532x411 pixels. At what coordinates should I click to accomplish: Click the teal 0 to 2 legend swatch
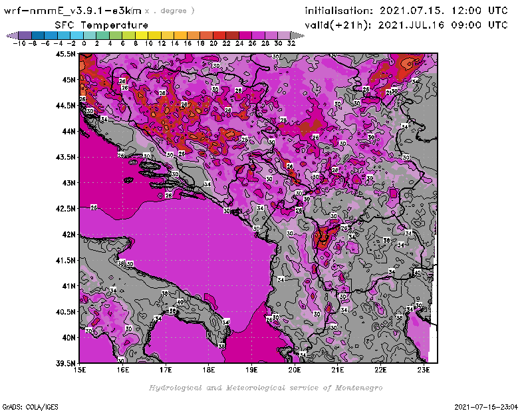tap(90, 35)
